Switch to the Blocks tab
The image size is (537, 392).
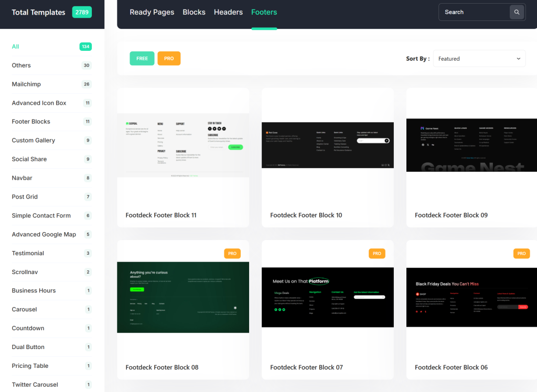(194, 12)
